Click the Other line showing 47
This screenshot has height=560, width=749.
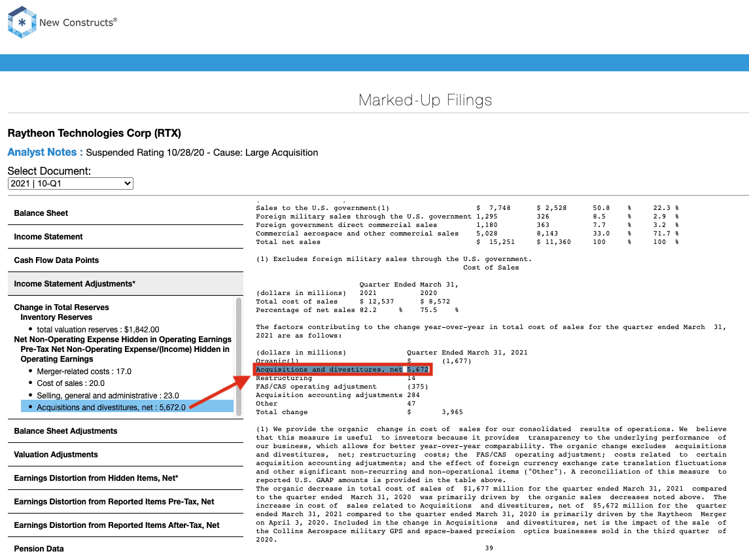(x=336, y=404)
